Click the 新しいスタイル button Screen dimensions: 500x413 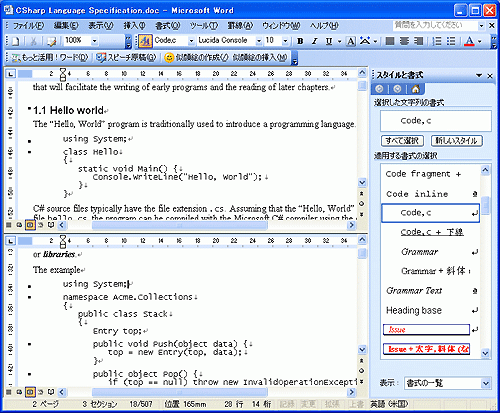tap(457, 141)
